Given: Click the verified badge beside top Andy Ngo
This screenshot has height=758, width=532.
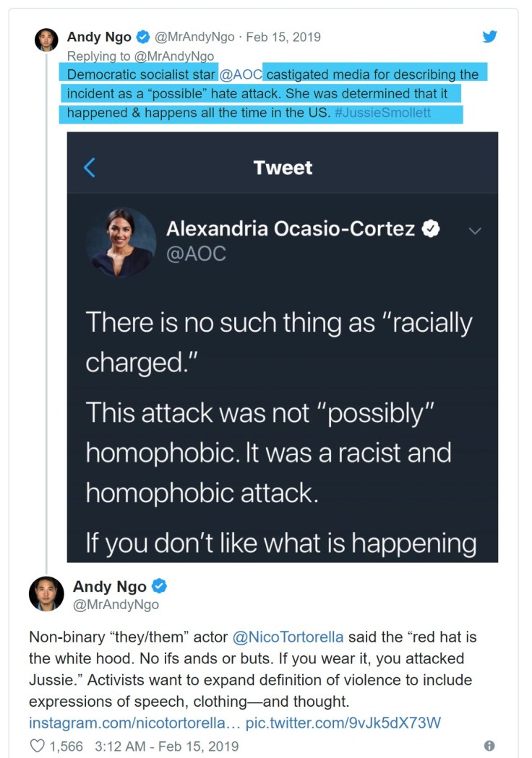Looking at the screenshot, I should pyautogui.click(x=144, y=37).
